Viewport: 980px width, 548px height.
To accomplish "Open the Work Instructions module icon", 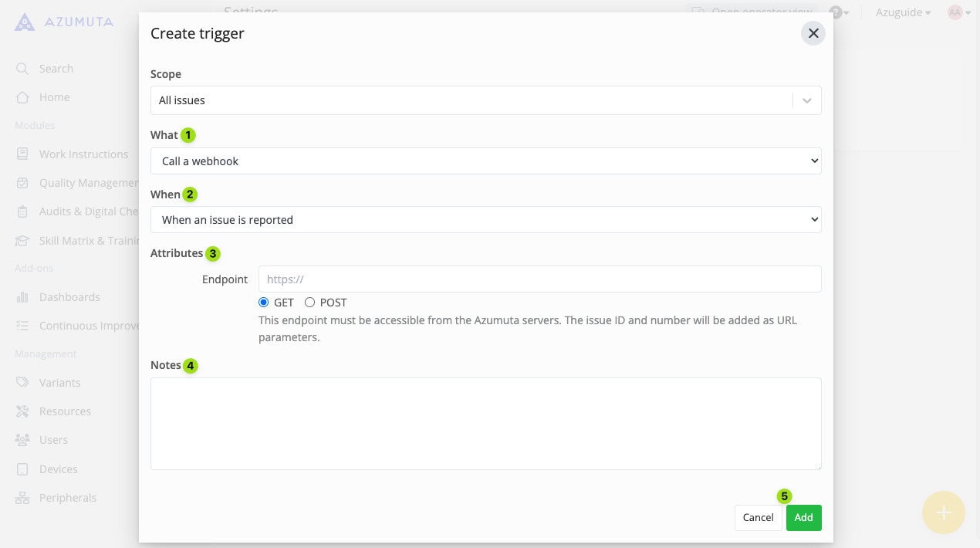I will pos(22,154).
